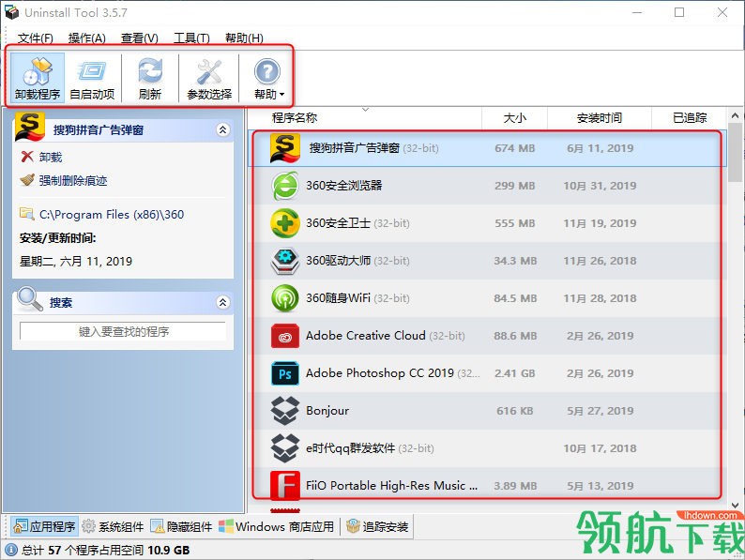745x560 pixels.
Task: Open the 查看(V) menu
Action: point(139,38)
